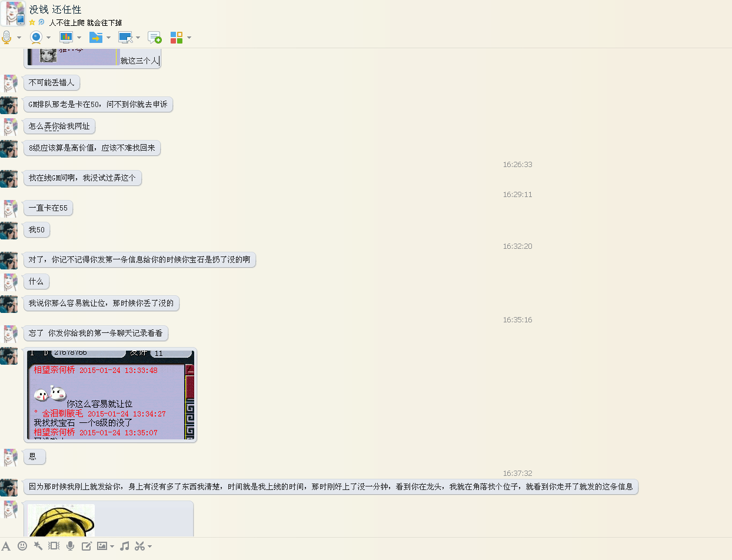732x560 pixels.
Task: Click the message 什么
Action: pyautogui.click(x=36, y=281)
